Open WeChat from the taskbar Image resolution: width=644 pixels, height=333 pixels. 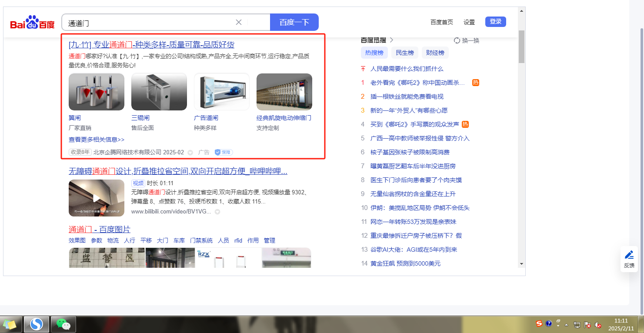(63, 324)
